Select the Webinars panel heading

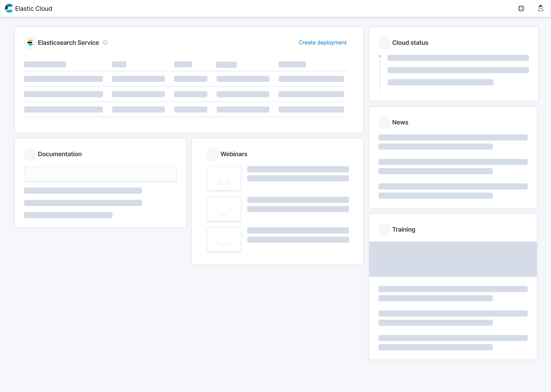(234, 154)
